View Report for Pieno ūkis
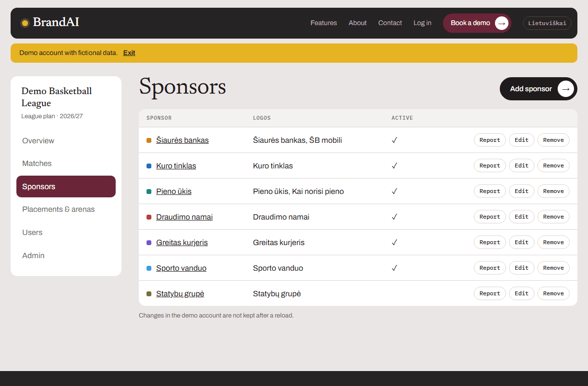The image size is (588, 386). tap(490, 191)
